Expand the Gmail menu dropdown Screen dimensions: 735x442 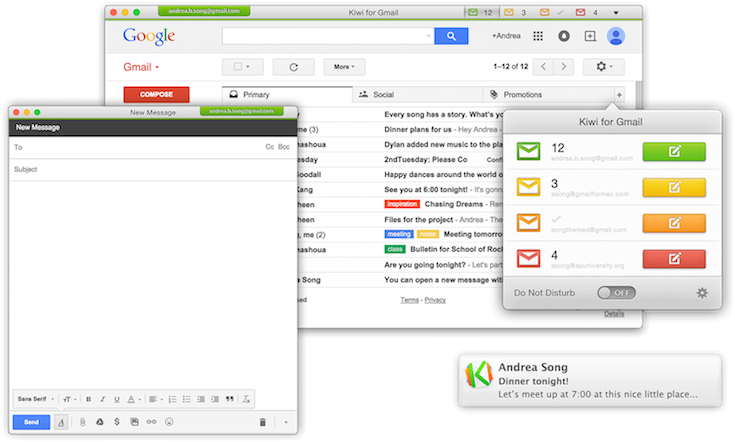pyautogui.click(x=141, y=67)
